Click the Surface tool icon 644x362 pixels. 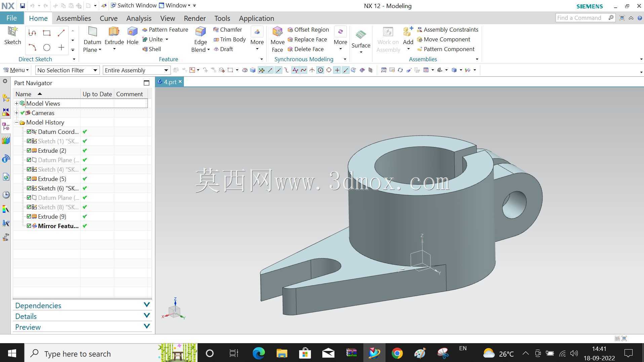[x=361, y=35]
